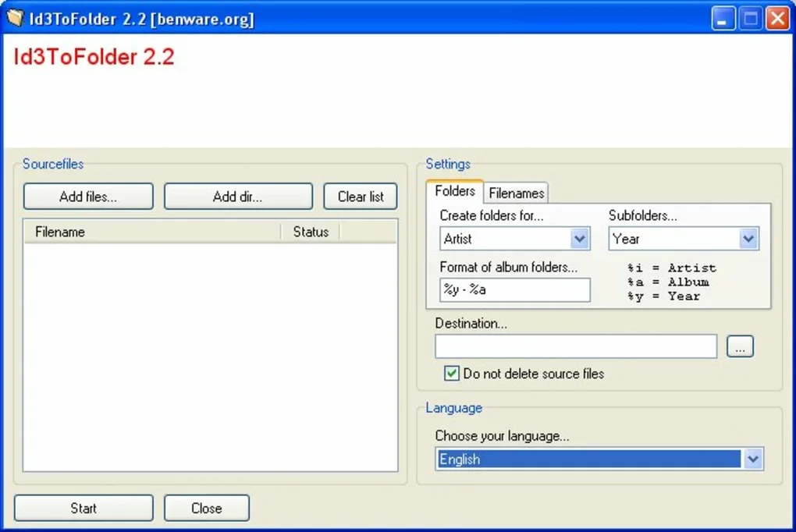This screenshot has width=796, height=532.
Task: Click the Format of album folders label
Action: (x=509, y=267)
